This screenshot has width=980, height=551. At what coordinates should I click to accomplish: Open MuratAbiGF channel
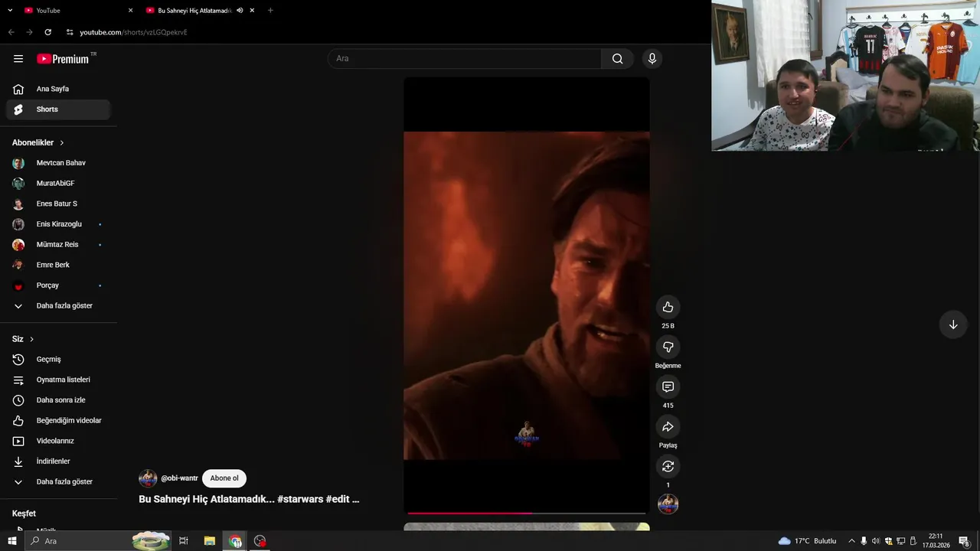(58, 184)
